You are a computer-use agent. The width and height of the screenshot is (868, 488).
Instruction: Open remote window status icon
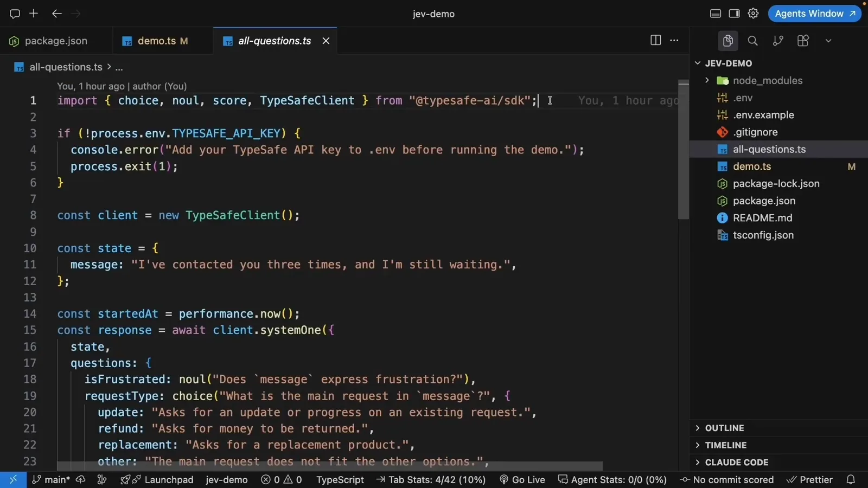tap(13, 480)
